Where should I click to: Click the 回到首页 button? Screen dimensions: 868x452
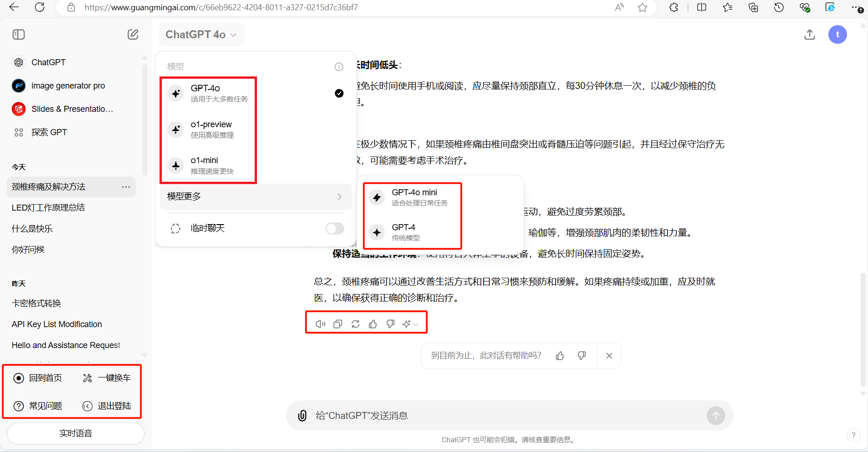(38, 378)
